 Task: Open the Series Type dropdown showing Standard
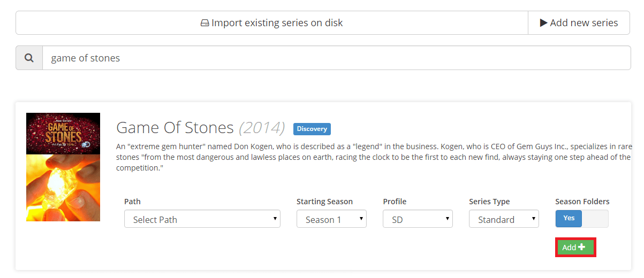(504, 219)
